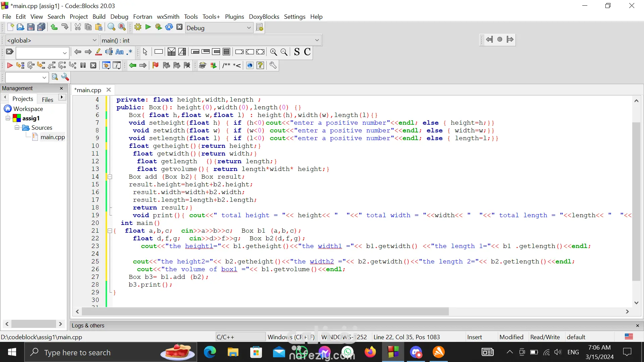Select main.cpp in the Sources tree
The width and height of the screenshot is (644, 362).
52,137
